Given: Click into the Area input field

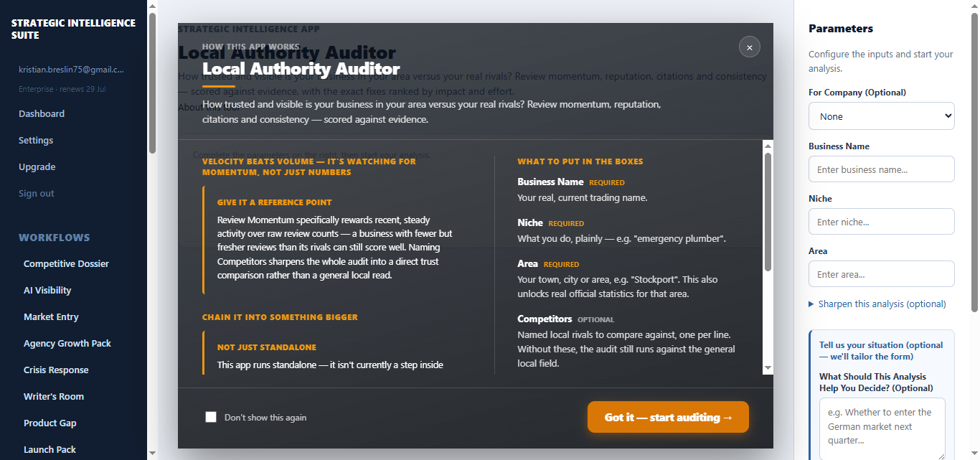Looking at the screenshot, I should coord(882,274).
